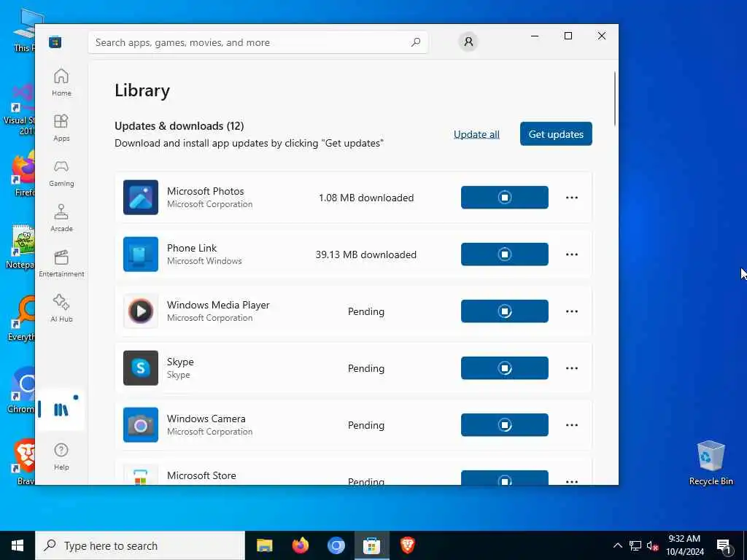Open the Arcade section

click(61, 218)
